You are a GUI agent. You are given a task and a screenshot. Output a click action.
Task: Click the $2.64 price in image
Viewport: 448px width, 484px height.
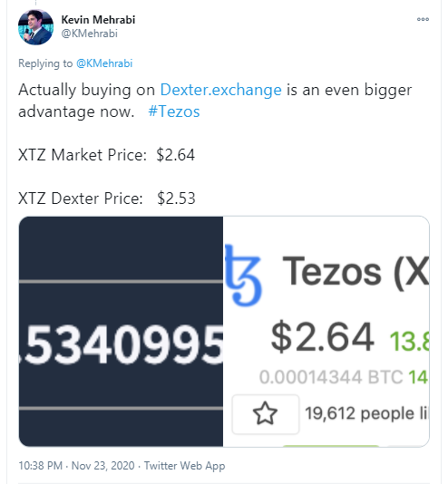pyautogui.click(x=322, y=337)
